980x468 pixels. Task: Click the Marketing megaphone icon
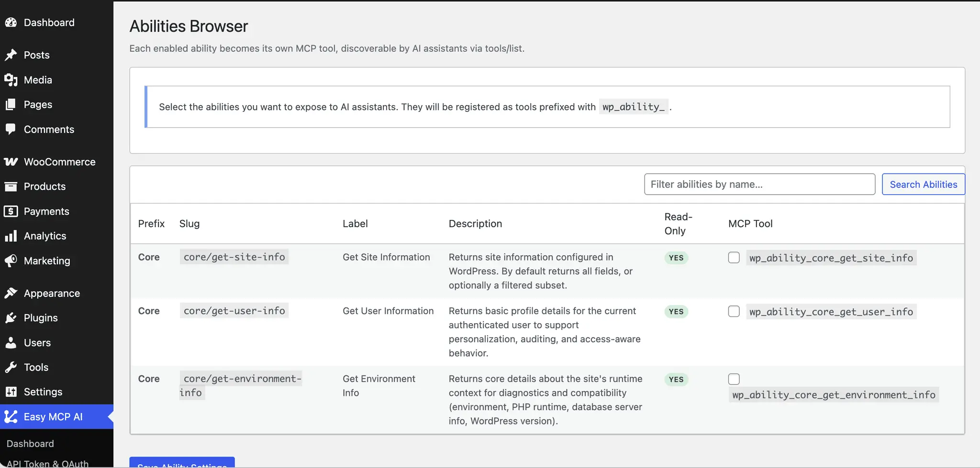tap(11, 261)
